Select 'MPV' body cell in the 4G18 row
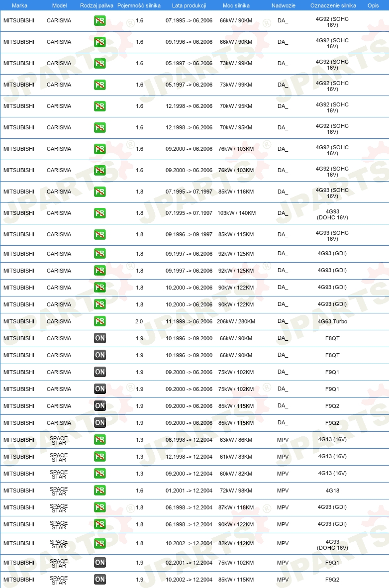 click(x=283, y=490)
